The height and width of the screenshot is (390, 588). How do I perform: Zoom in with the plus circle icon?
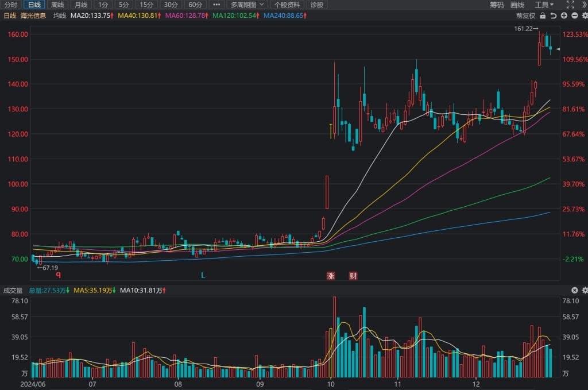[564, 16]
